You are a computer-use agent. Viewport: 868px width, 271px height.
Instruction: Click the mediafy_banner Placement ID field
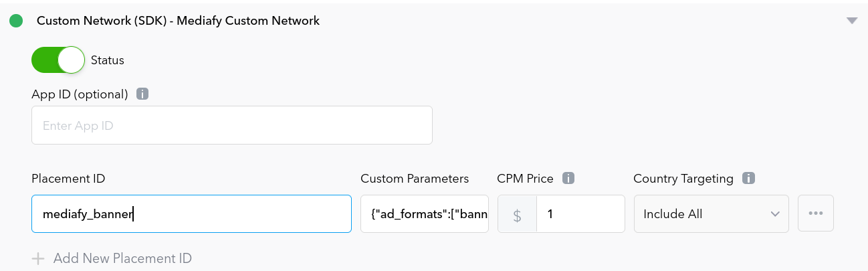(x=191, y=214)
